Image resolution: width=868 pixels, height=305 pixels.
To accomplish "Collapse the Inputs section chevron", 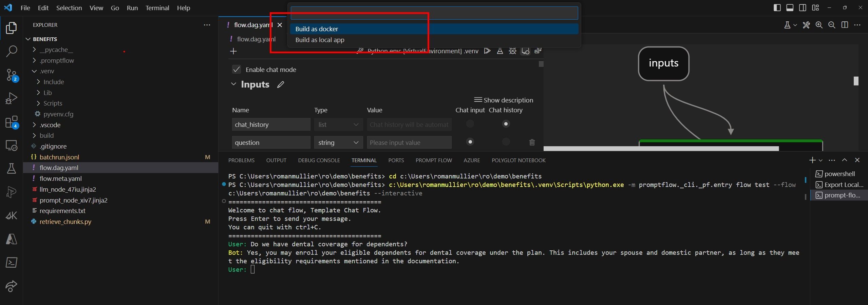I will 233,84.
